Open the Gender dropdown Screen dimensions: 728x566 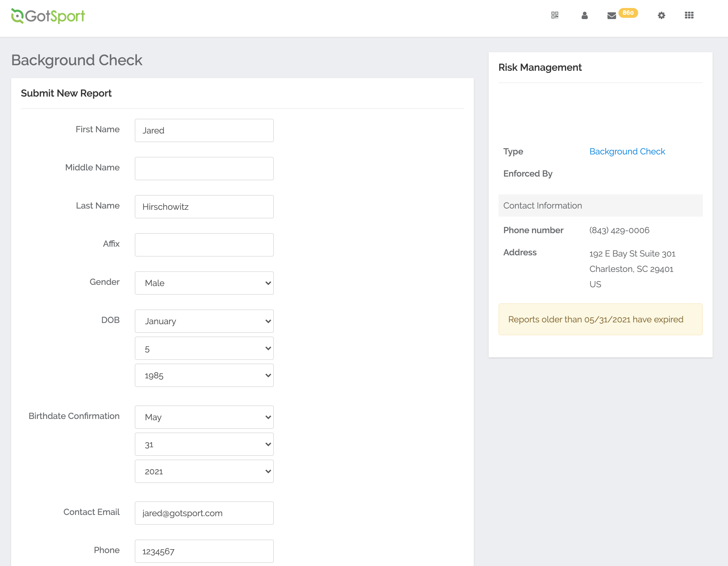tap(204, 283)
